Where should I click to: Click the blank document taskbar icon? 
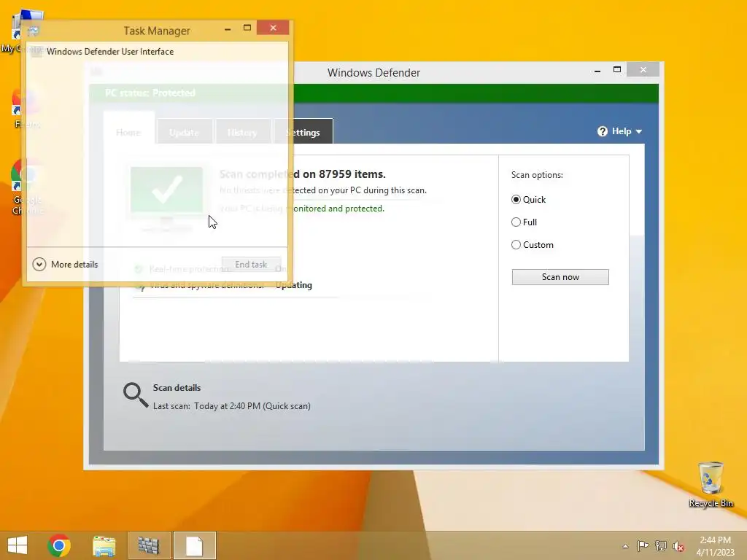point(194,545)
